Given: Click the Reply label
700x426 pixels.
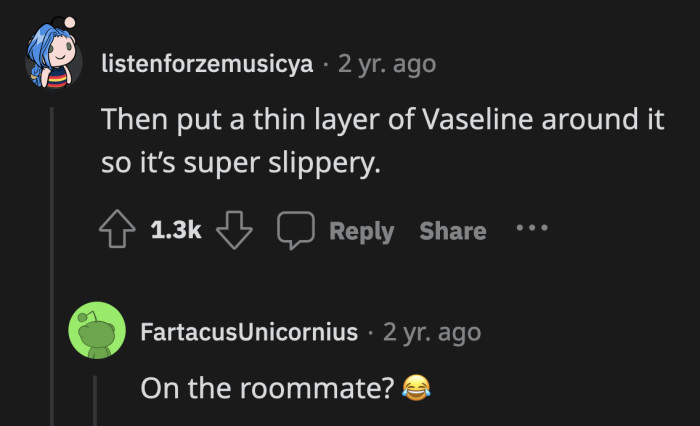Looking at the screenshot, I should click(361, 231).
